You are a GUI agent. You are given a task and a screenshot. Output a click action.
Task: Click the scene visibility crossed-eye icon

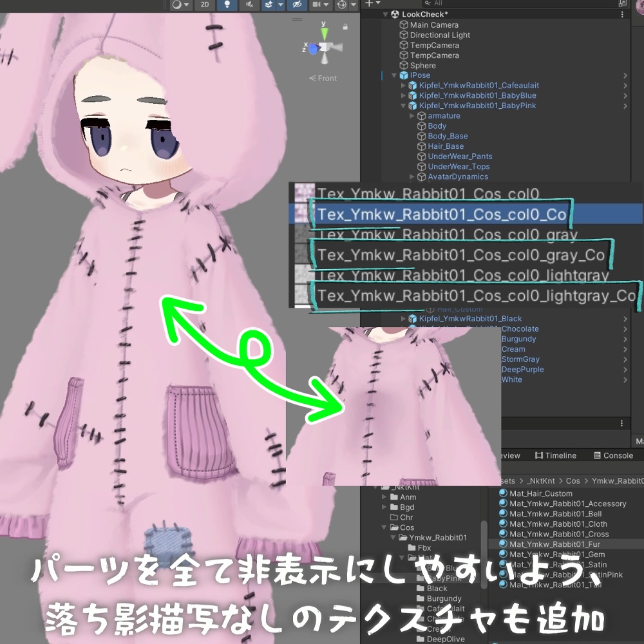coord(298,5)
